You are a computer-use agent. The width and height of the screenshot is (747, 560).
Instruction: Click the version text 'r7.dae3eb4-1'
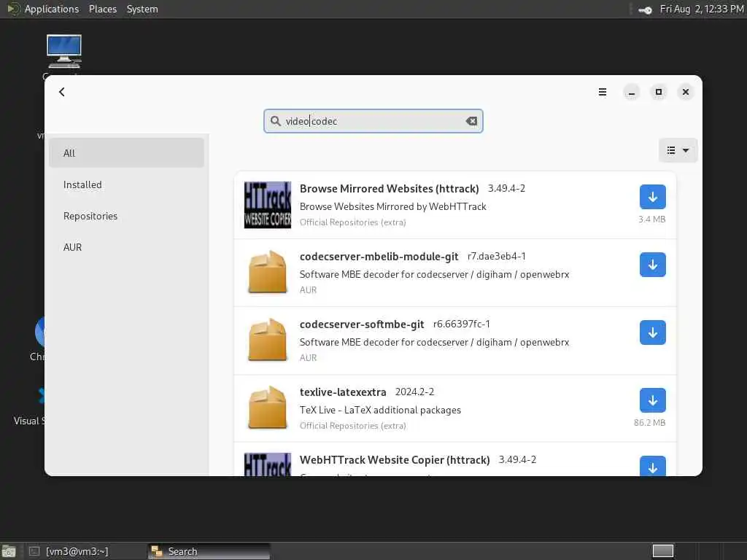point(496,256)
